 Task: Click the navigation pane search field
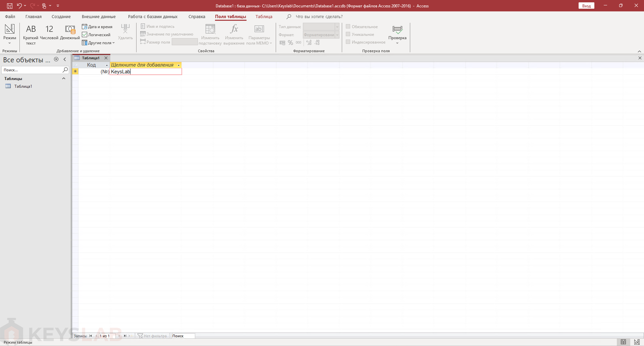pyautogui.click(x=32, y=70)
